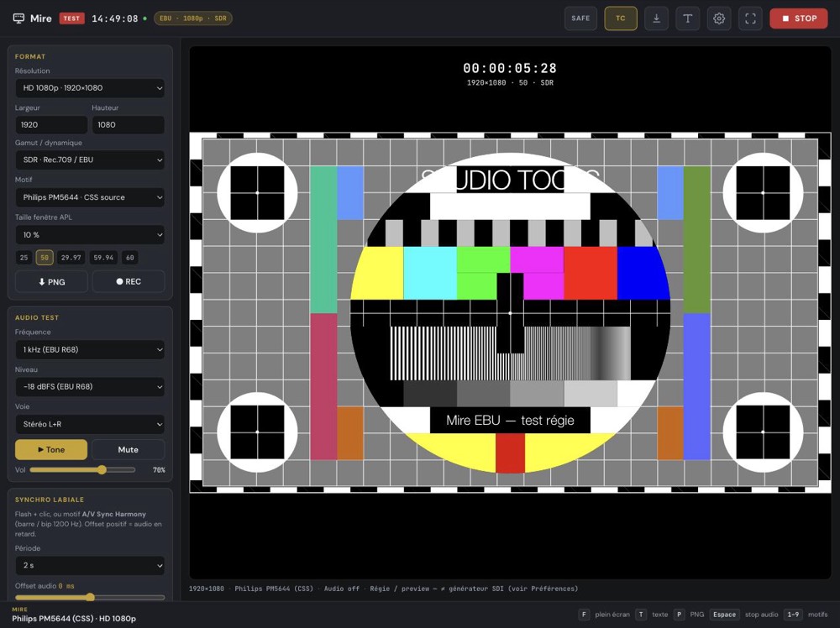Image resolution: width=840 pixels, height=628 pixels.
Task: Click the 1-9 key hint for motifs
Action: point(793,615)
